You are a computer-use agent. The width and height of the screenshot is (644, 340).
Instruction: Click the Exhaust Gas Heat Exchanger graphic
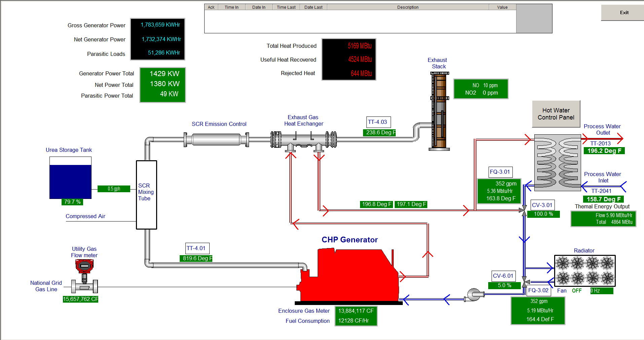pos(303,139)
